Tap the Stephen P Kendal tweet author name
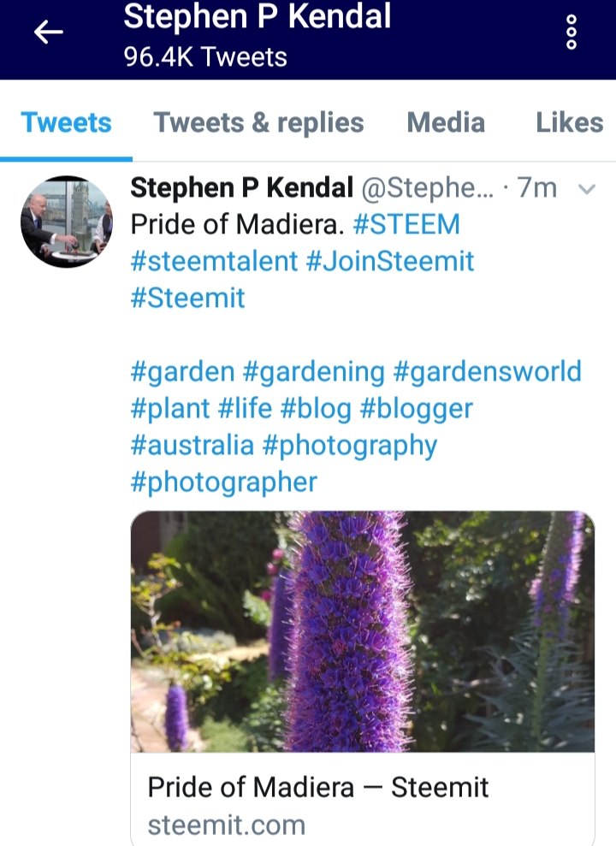Screen dimensions: 616x846 pyautogui.click(x=241, y=187)
